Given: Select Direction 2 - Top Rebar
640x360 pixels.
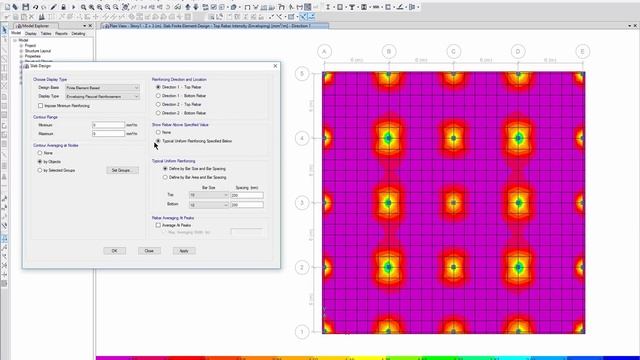Looking at the screenshot, I should [158, 104].
